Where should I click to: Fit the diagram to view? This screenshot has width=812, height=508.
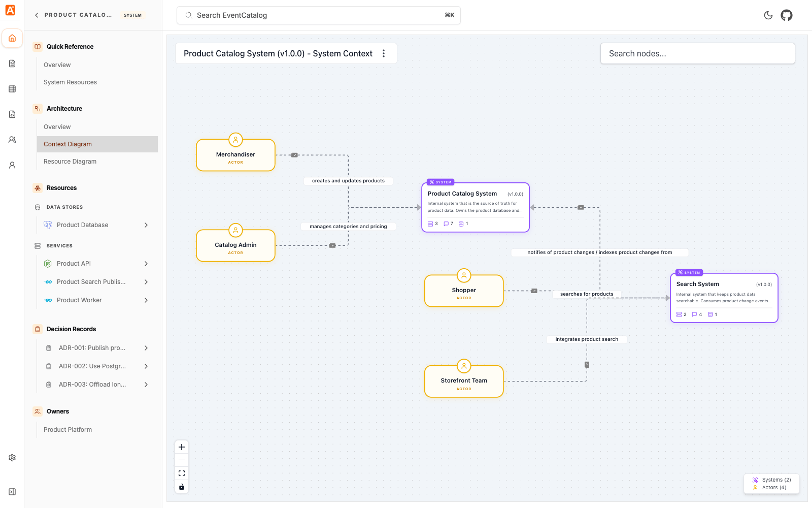(x=182, y=473)
